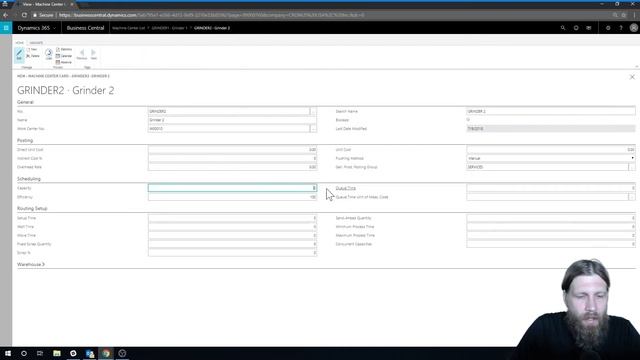Toggle the Blocked checkbox
The width and height of the screenshot is (640, 360).
tap(468, 120)
